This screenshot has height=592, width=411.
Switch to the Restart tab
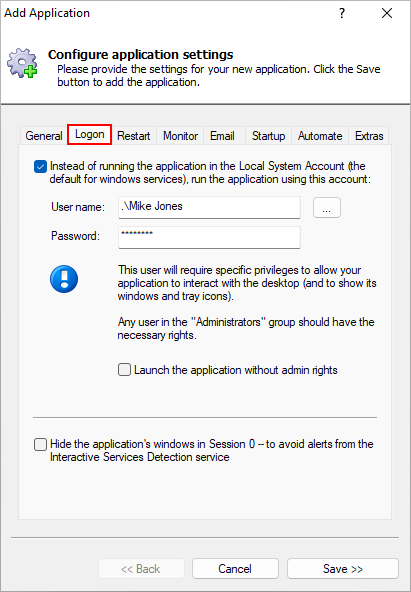pyautogui.click(x=134, y=136)
